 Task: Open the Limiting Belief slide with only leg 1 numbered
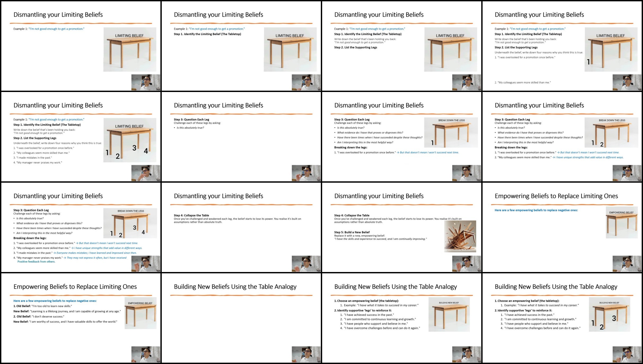562,46
